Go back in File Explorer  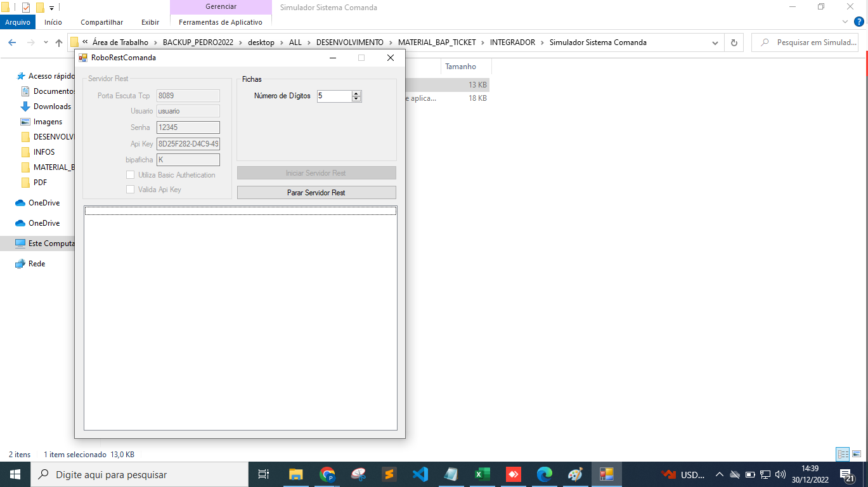pos(12,42)
